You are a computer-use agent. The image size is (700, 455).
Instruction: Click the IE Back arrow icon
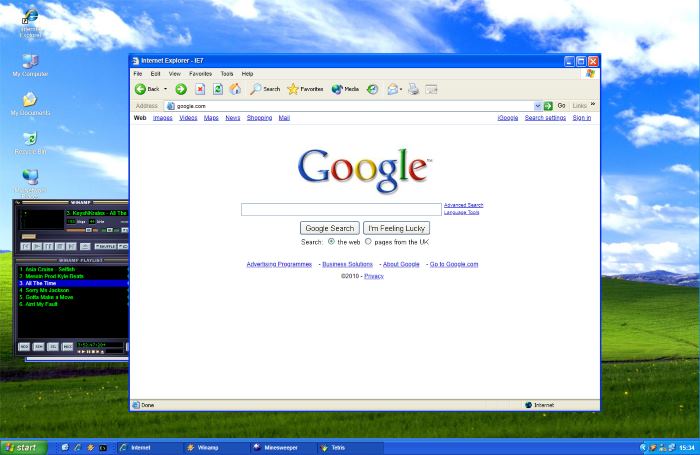(x=141, y=89)
